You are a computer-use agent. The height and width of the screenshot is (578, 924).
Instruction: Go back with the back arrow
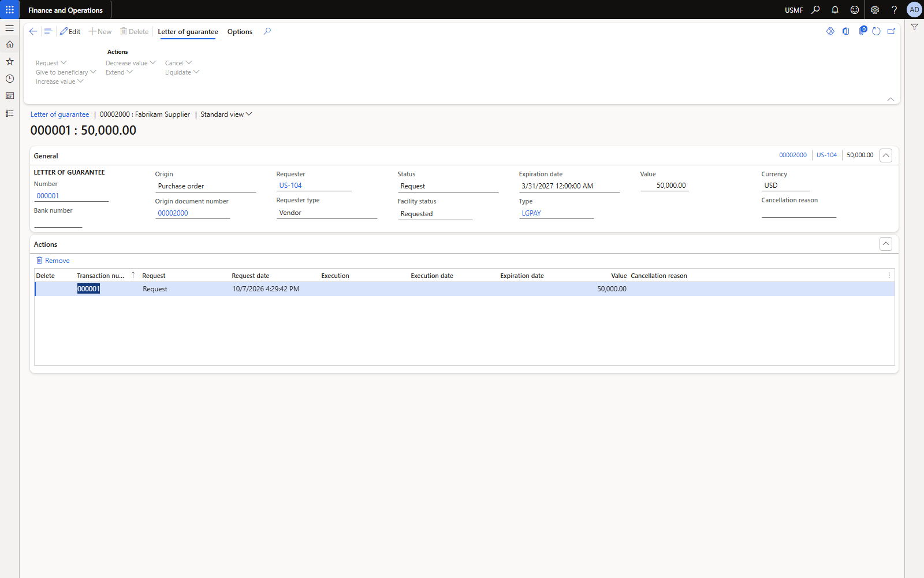click(x=33, y=31)
